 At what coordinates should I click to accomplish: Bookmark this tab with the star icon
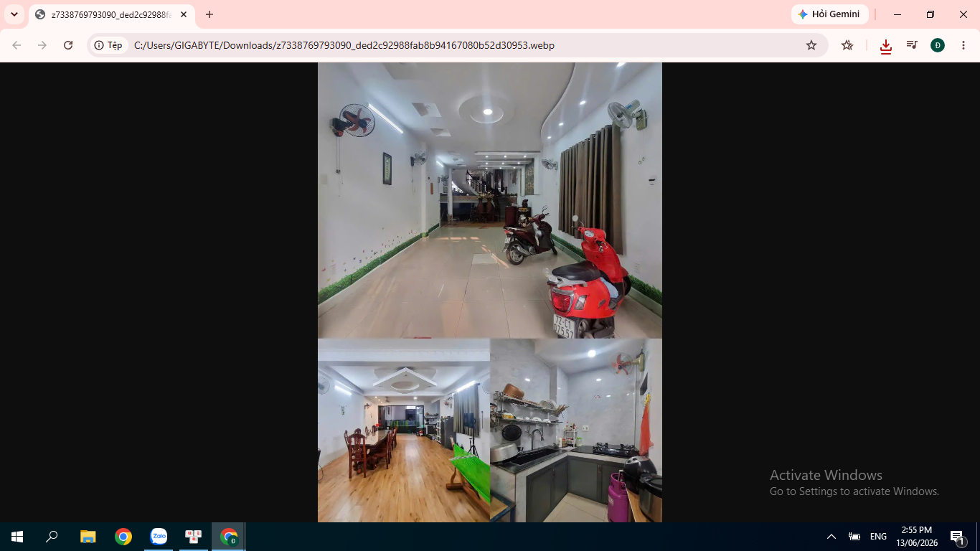[811, 45]
